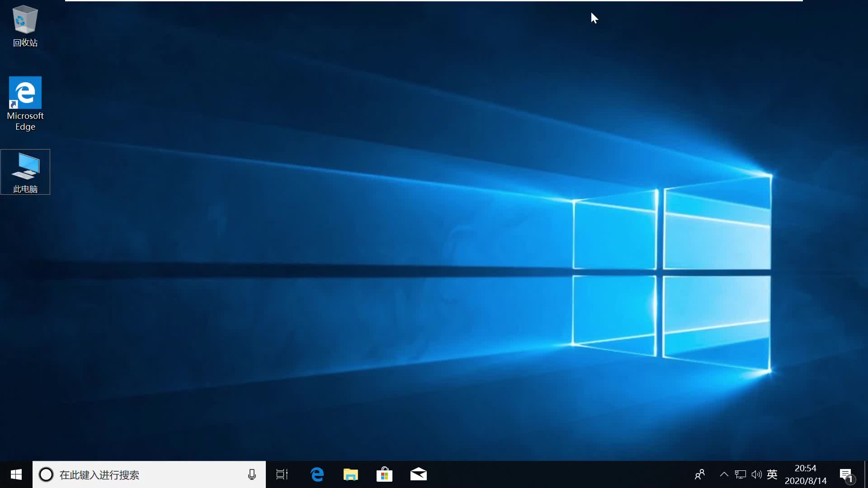Switch input language via the 英 indicator

tap(773, 474)
